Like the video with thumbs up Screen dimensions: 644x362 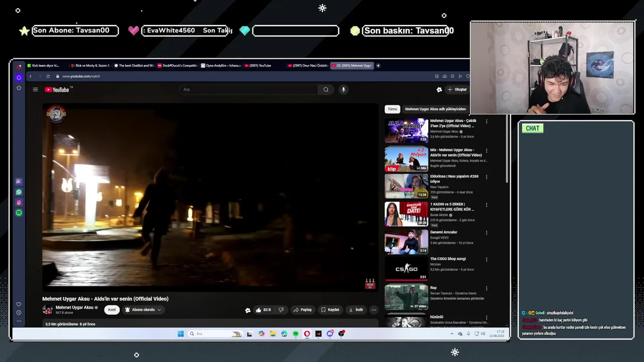pyautogui.click(x=263, y=310)
